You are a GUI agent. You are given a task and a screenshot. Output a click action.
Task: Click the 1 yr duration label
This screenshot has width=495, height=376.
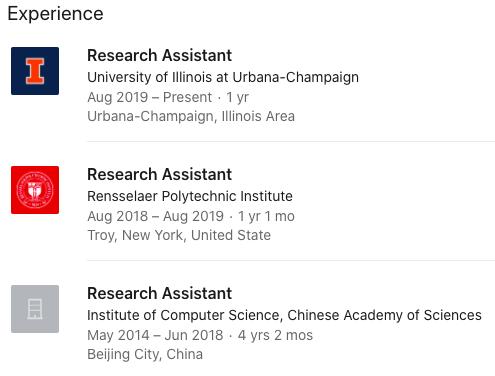pyautogui.click(x=238, y=97)
